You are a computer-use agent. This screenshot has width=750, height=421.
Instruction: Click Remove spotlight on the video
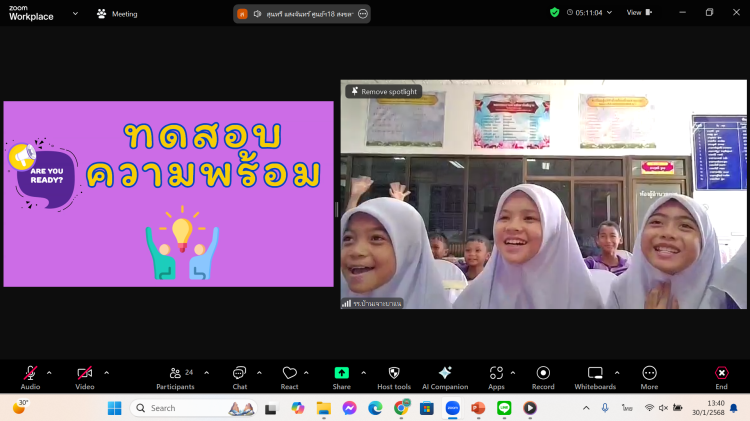pyautogui.click(x=384, y=91)
